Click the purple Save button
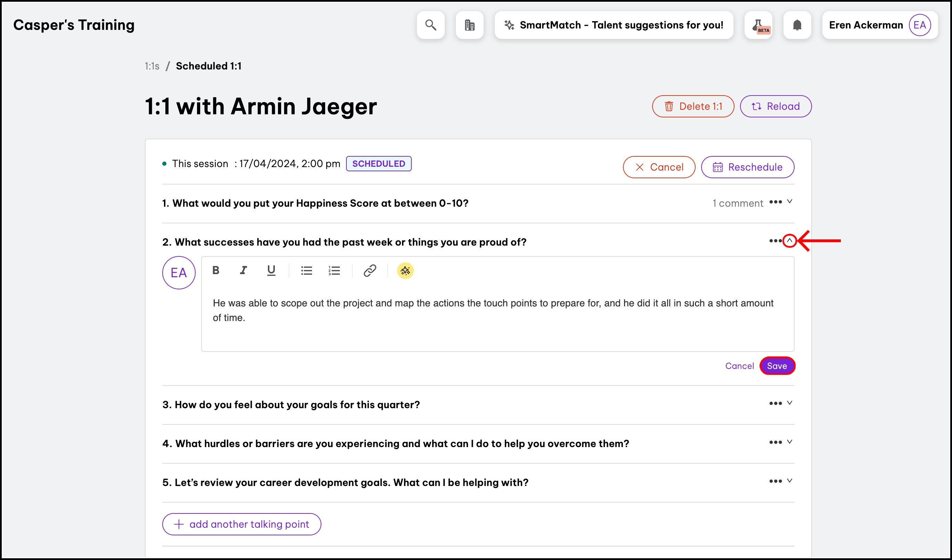 (777, 365)
